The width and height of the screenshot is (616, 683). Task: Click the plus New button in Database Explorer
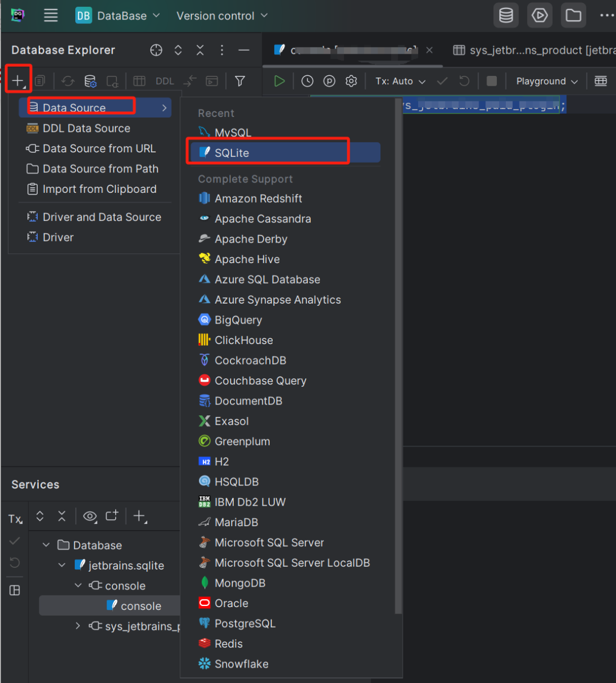[18, 80]
